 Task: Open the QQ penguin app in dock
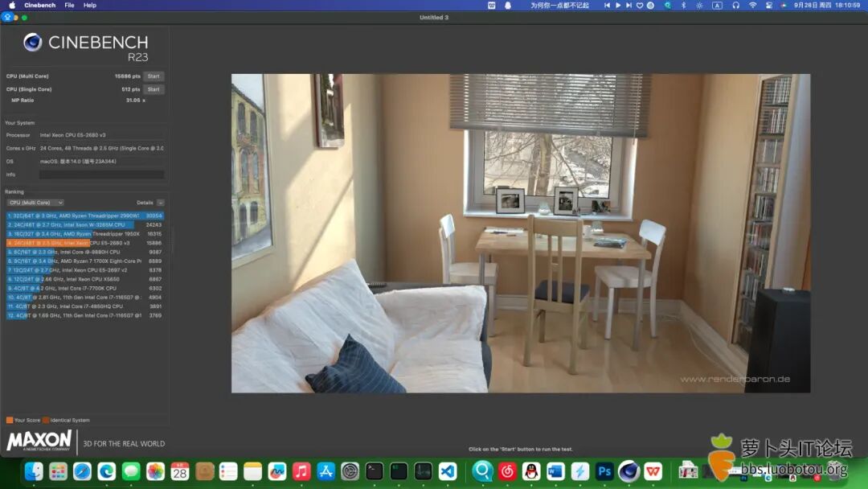coord(531,471)
